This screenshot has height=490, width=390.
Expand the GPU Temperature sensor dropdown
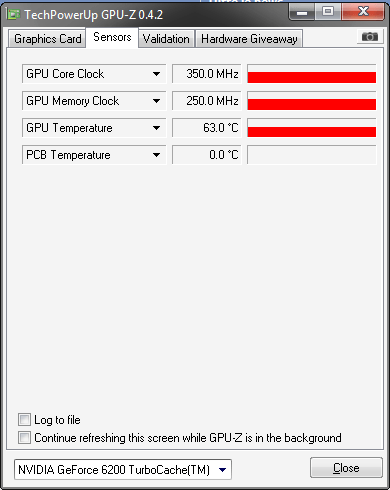[x=156, y=128]
